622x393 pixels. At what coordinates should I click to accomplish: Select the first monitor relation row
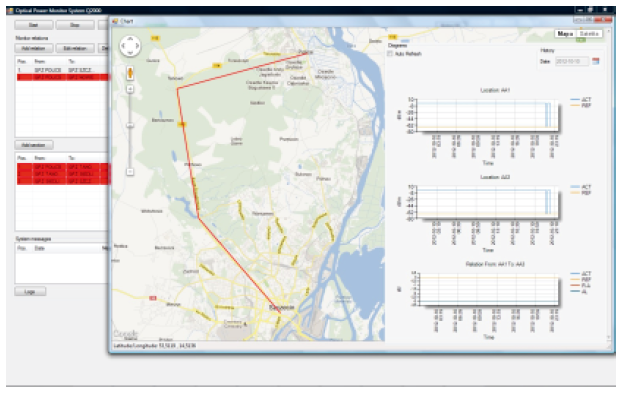click(x=62, y=70)
